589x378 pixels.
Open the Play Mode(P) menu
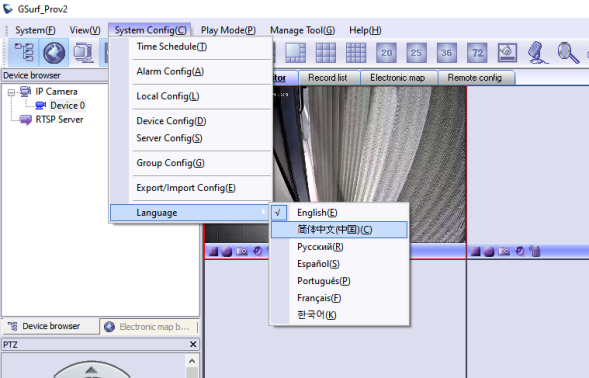point(228,30)
